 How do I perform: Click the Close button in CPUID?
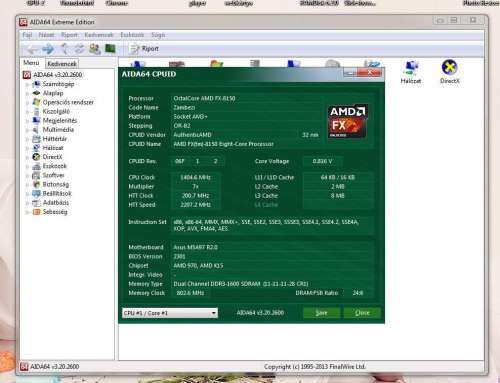[x=362, y=313]
